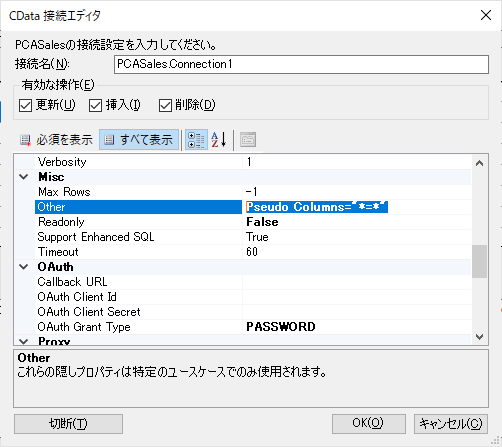Click the Verbosity value 1
Screen dimensions: 502x447
[249, 162]
